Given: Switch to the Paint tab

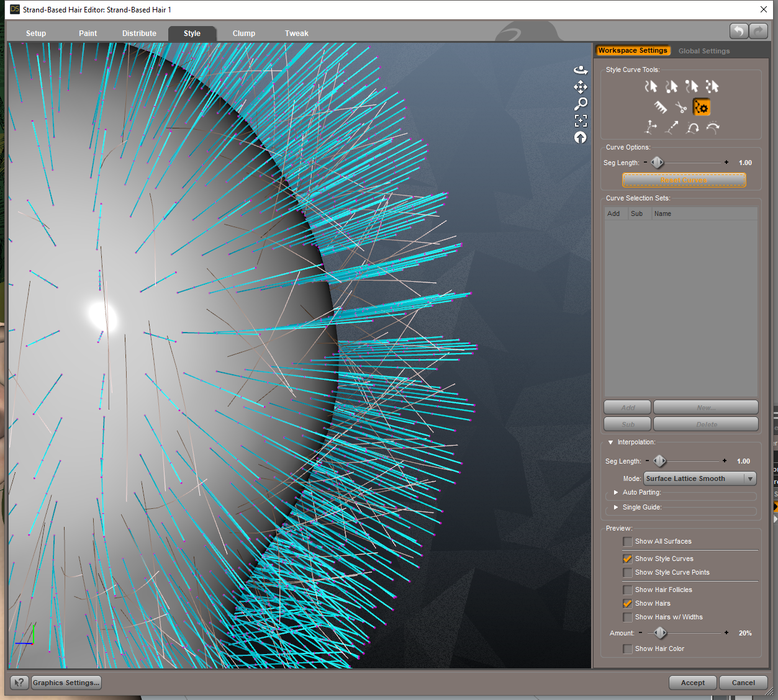Looking at the screenshot, I should [x=88, y=34].
